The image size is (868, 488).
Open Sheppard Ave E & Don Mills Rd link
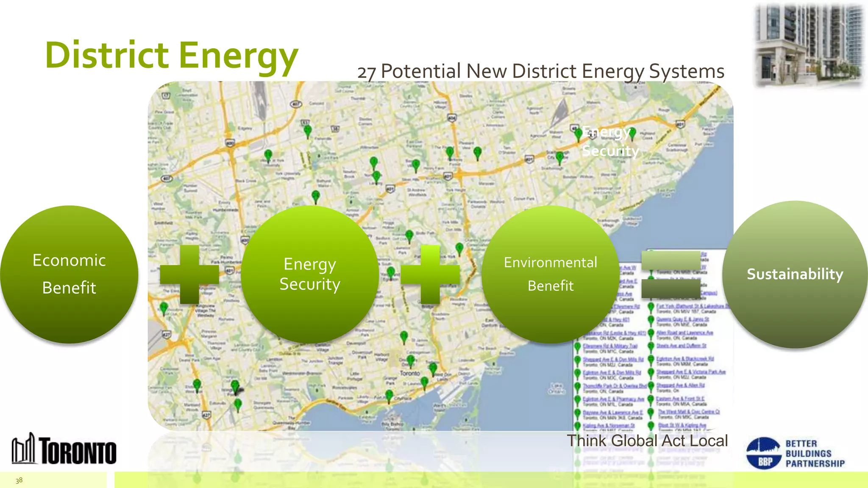tap(613, 360)
